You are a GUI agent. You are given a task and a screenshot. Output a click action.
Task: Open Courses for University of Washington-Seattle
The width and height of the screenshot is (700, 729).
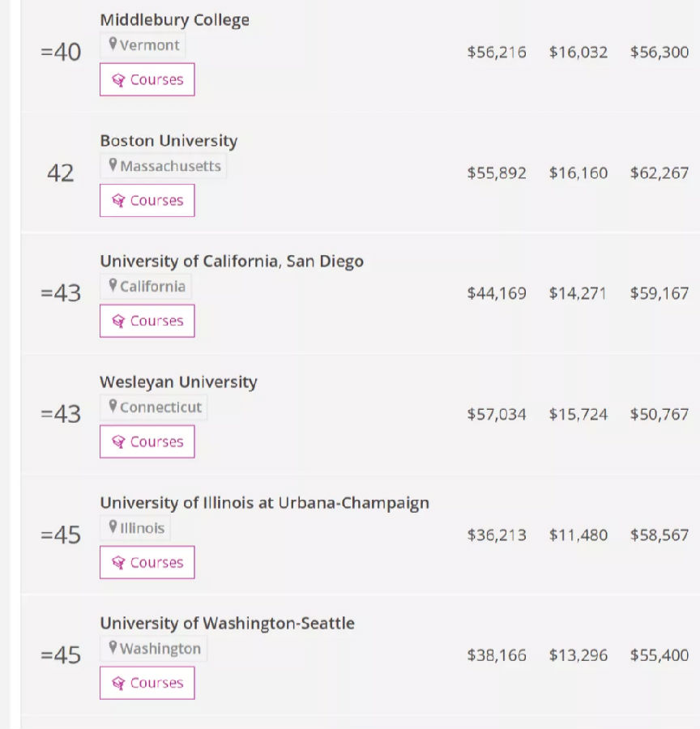coord(147,684)
